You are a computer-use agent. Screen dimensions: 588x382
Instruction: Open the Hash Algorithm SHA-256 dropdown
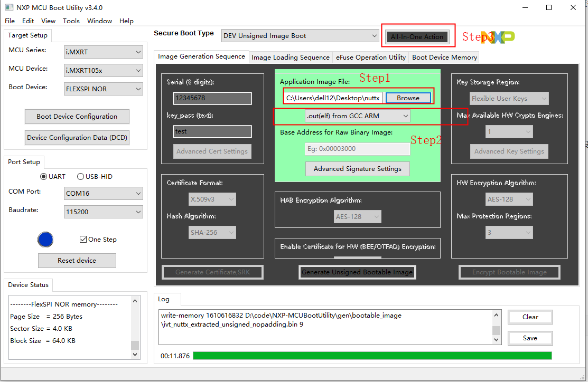pos(212,233)
